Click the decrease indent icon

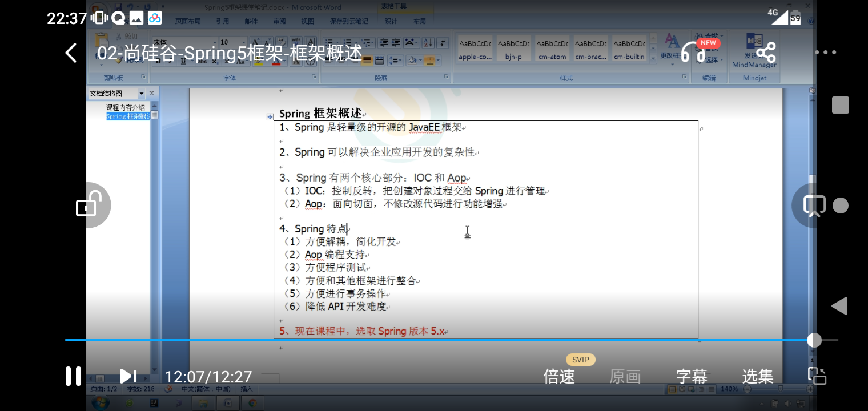coord(384,42)
